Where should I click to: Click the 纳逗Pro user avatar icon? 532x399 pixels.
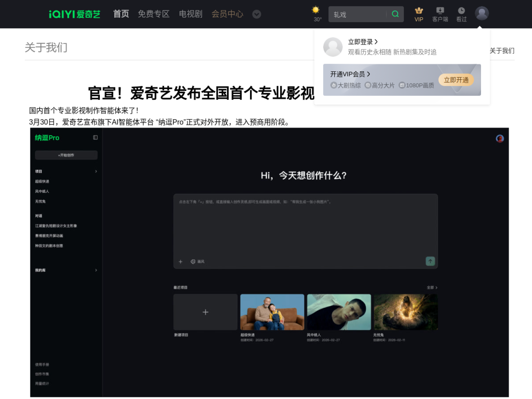tap(500, 139)
